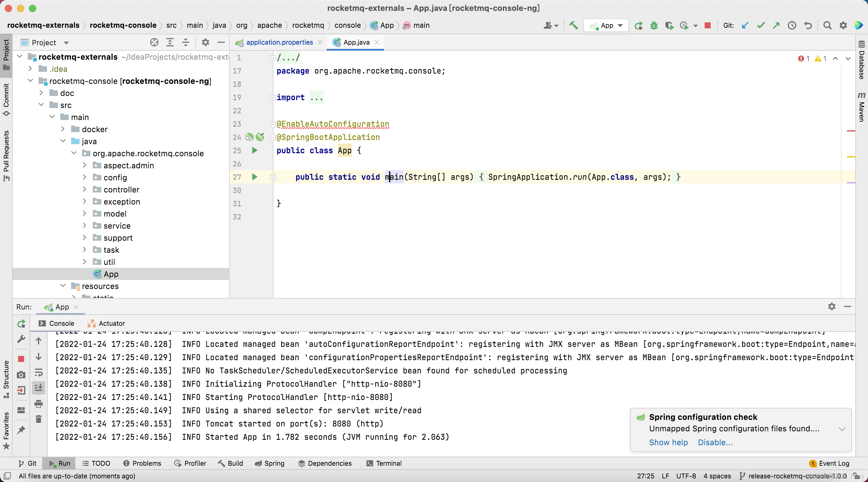Screen dimensions: 868x482
Task: Toggle the Soft-Wrap console button
Action: (x=38, y=373)
